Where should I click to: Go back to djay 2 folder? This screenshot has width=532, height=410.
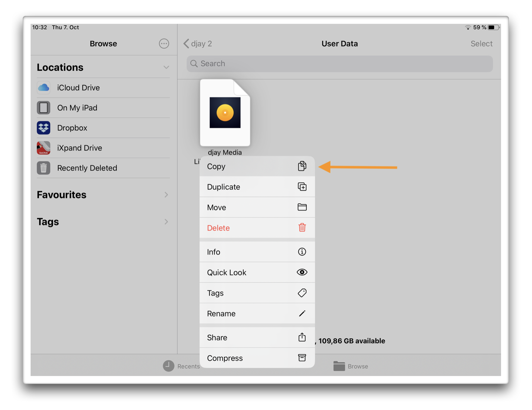[x=197, y=43]
